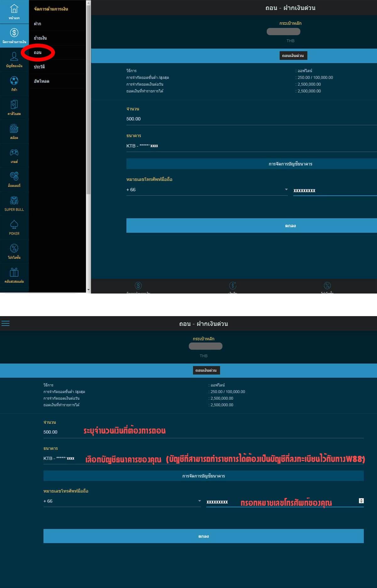Open the โปรโมชั่น percent icon in sidebar
Viewport: 377px width, 588px height.
pyautogui.click(x=14, y=248)
